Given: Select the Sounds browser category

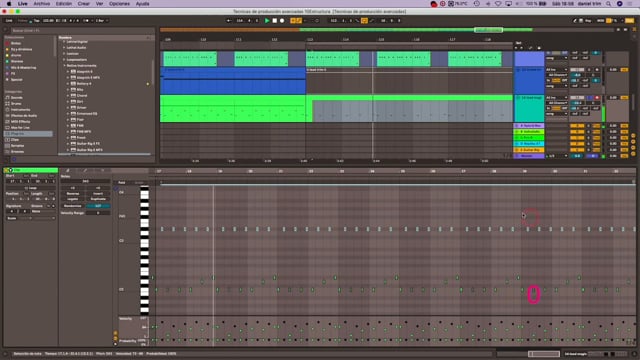Looking at the screenshot, I should coord(17,98).
